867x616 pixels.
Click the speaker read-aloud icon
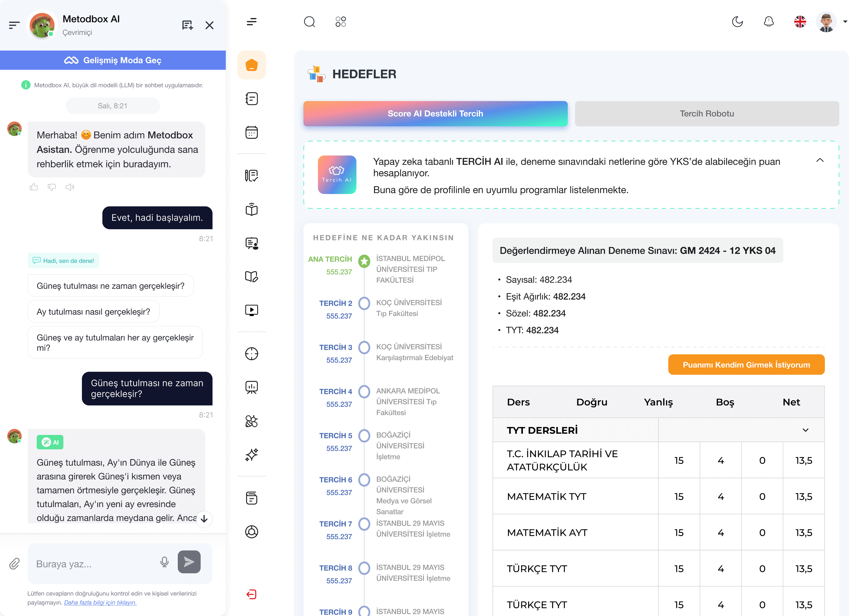(x=70, y=187)
